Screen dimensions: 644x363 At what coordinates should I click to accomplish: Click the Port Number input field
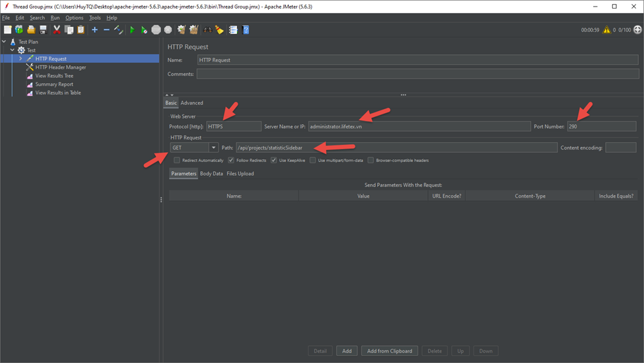pos(601,126)
